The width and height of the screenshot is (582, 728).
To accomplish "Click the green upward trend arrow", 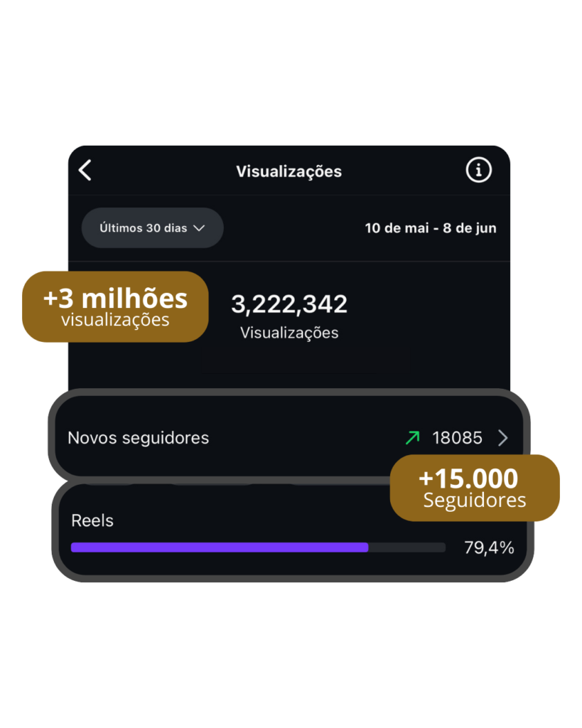I will point(412,438).
